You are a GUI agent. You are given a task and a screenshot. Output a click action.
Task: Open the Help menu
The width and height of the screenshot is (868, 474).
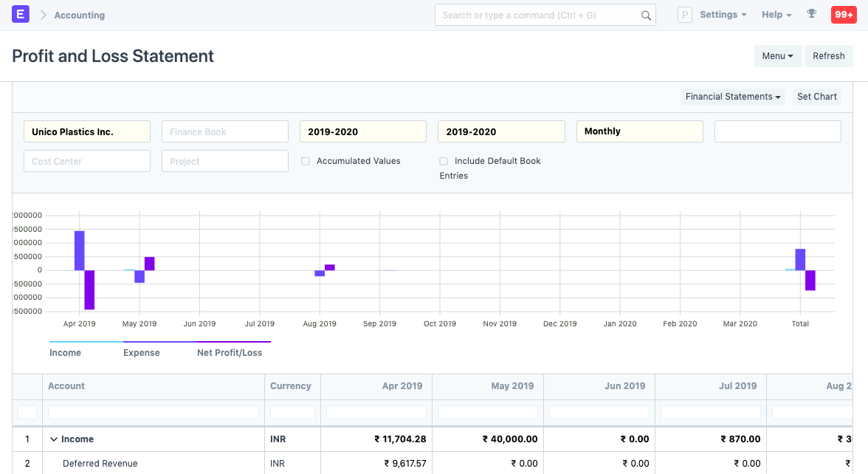[776, 15]
